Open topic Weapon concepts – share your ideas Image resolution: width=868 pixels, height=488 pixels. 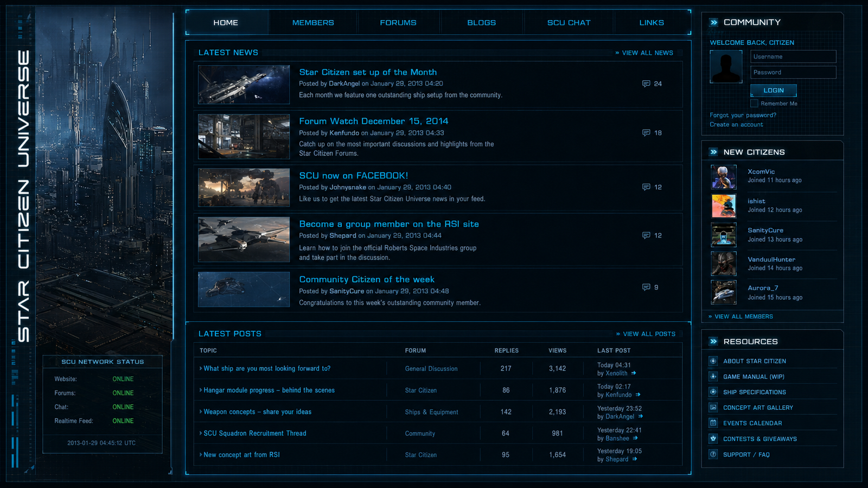(x=257, y=412)
